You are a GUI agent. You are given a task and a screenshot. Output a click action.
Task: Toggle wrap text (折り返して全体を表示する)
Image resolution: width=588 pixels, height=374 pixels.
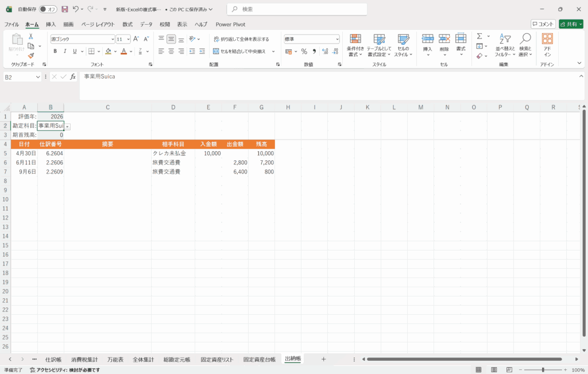tap(241, 39)
